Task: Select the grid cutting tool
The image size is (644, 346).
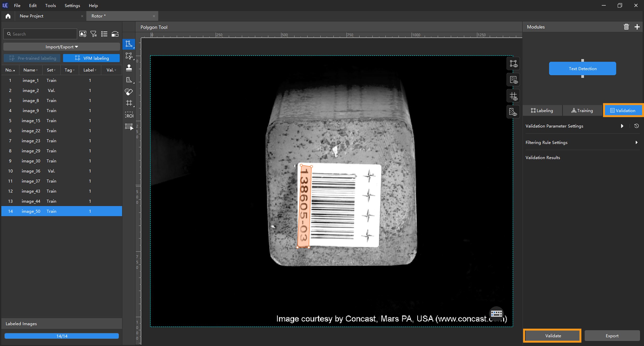Action: 129,103
